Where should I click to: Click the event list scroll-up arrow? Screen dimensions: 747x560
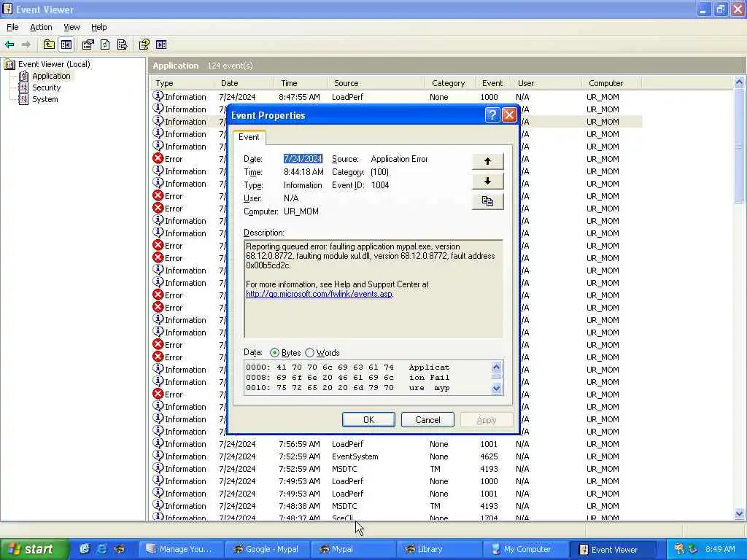[739, 82]
